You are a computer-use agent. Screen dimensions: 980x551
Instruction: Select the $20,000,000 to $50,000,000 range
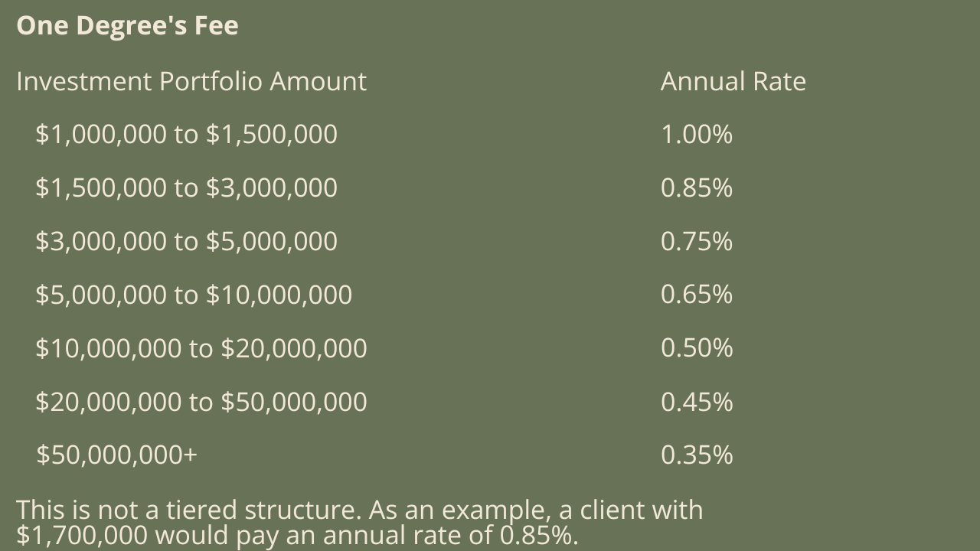pos(201,402)
